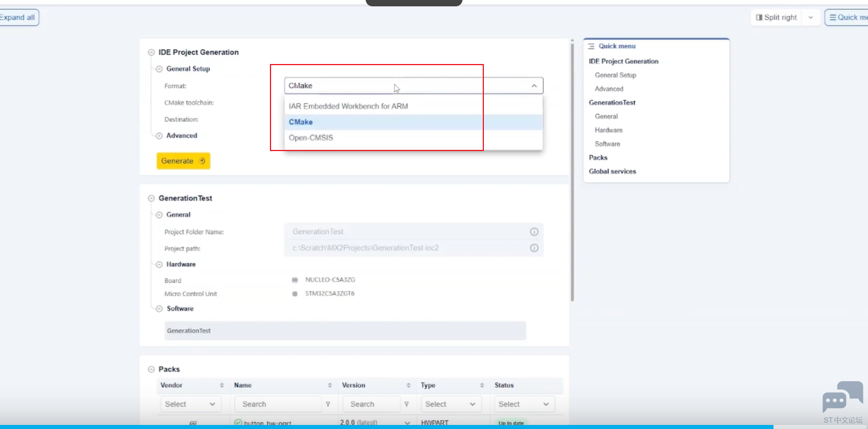Close the Format dropdown with chevron
The width and height of the screenshot is (868, 429).
(x=534, y=86)
